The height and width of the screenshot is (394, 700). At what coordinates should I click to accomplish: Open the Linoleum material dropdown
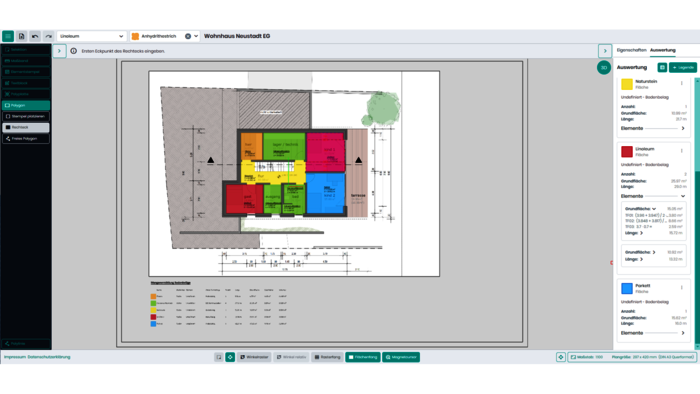[x=92, y=36]
